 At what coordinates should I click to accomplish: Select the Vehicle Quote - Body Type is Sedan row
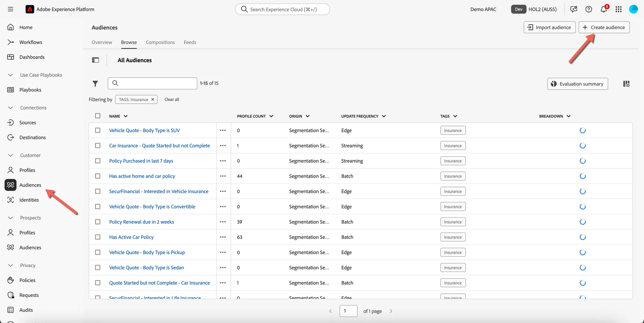click(98, 268)
